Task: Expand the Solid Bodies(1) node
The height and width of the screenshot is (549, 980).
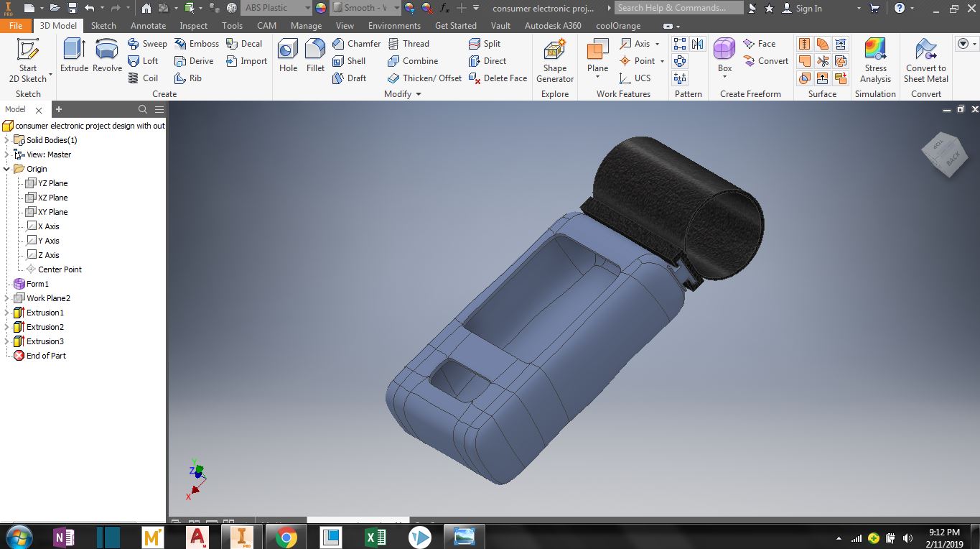Action: 7,140
